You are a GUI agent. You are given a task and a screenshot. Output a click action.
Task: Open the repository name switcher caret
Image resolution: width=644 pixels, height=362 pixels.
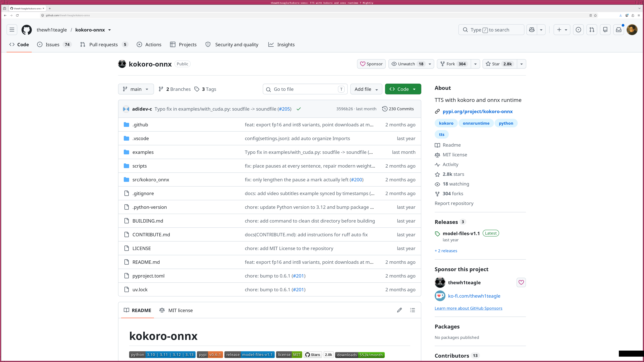(x=110, y=30)
